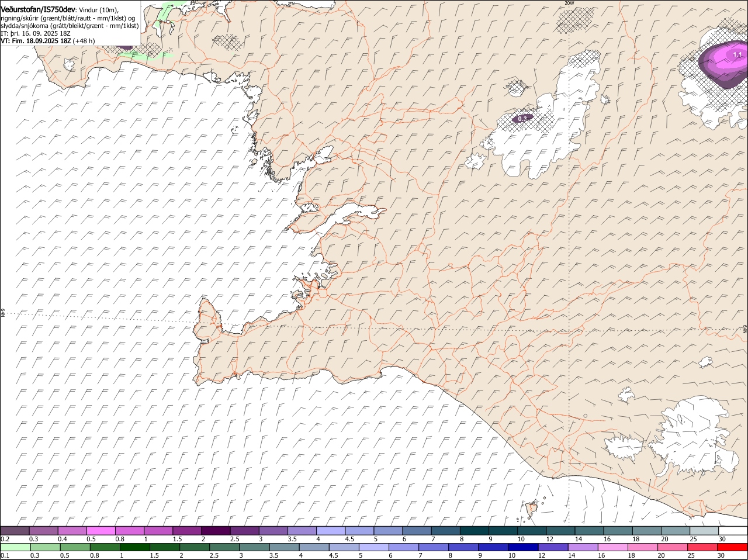
Task: Click lower legend dark blue swatch between 10 and 12
Action: pos(523,547)
